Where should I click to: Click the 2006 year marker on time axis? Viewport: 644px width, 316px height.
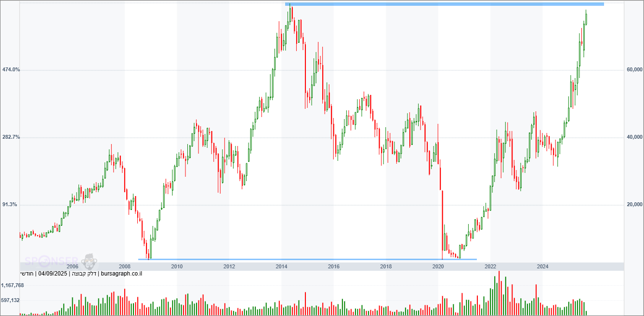tap(72, 266)
